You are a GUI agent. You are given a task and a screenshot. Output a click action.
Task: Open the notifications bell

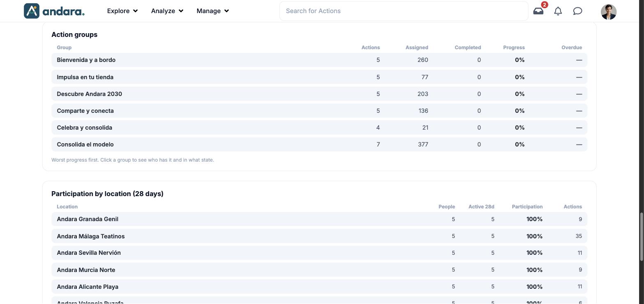coord(558,11)
